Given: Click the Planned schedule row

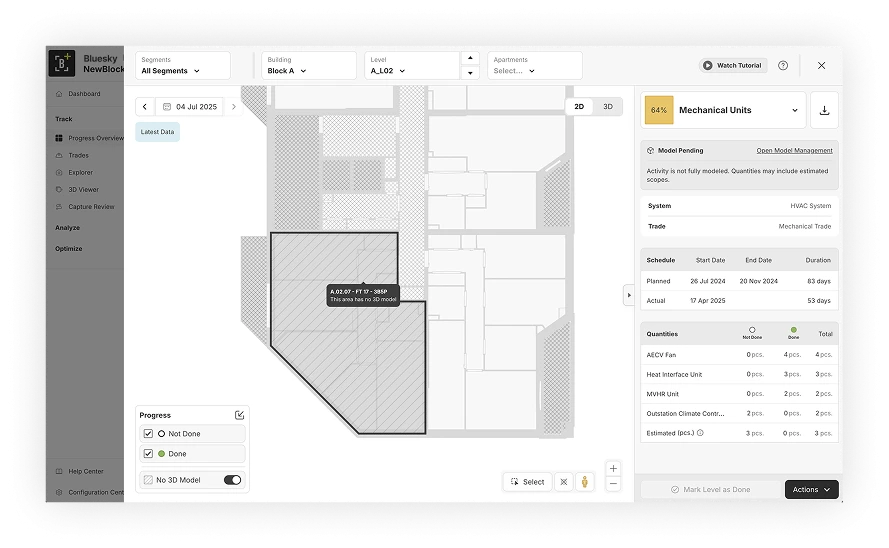Looking at the screenshot, I should tap(739, 281).
